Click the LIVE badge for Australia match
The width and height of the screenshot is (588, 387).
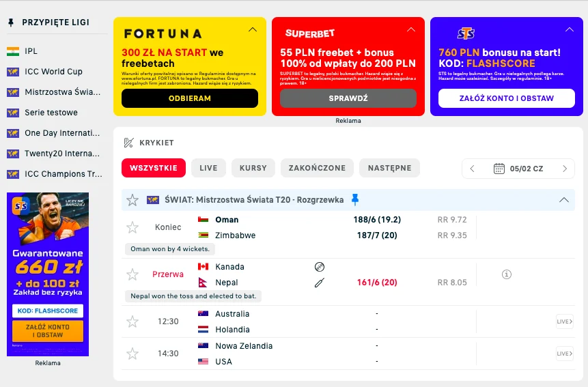(x=564, y=321)
